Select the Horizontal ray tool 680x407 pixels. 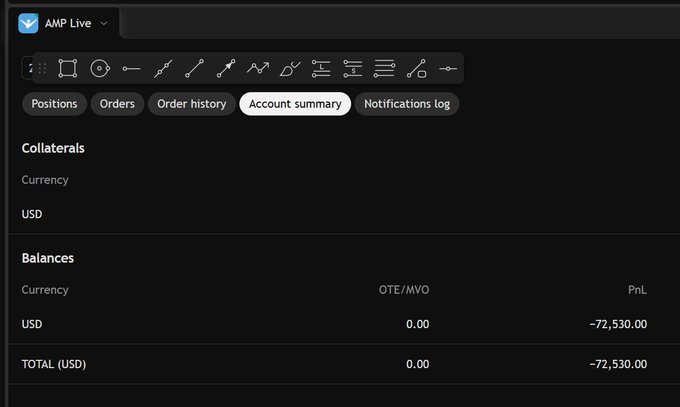tap(131, 69)
